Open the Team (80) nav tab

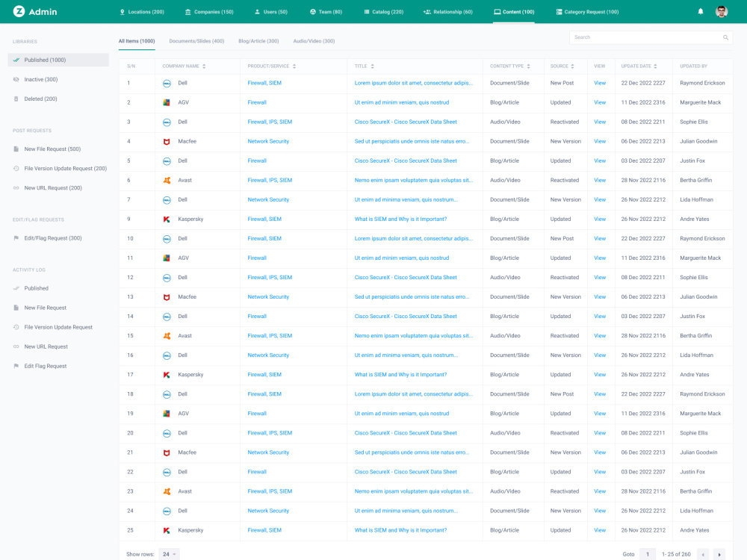[326, 12]
